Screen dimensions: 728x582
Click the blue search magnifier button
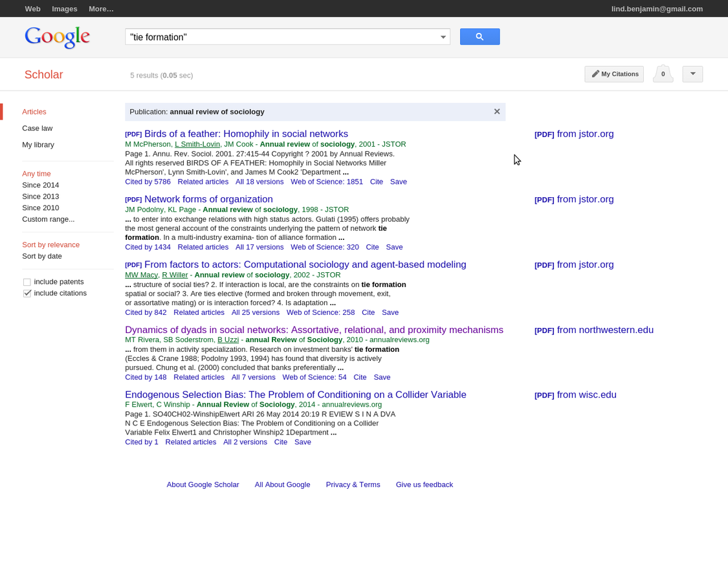tap(480, 37)
